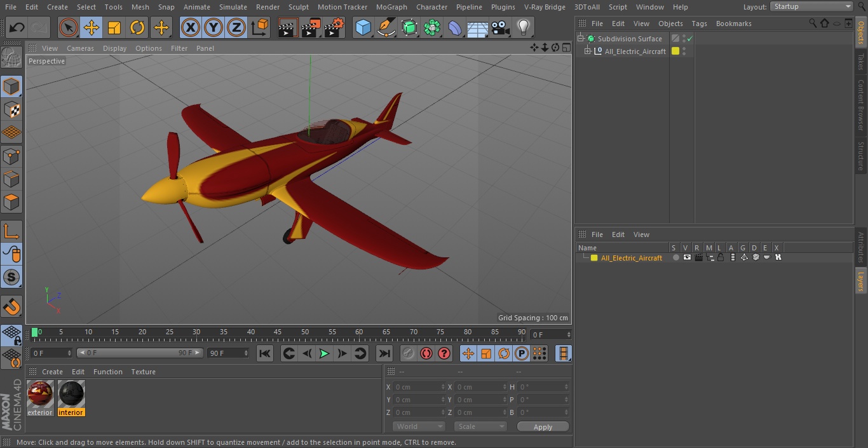Viewport: 868px width, 448px height.
Task: Add a light object
Action: (524, 27)
